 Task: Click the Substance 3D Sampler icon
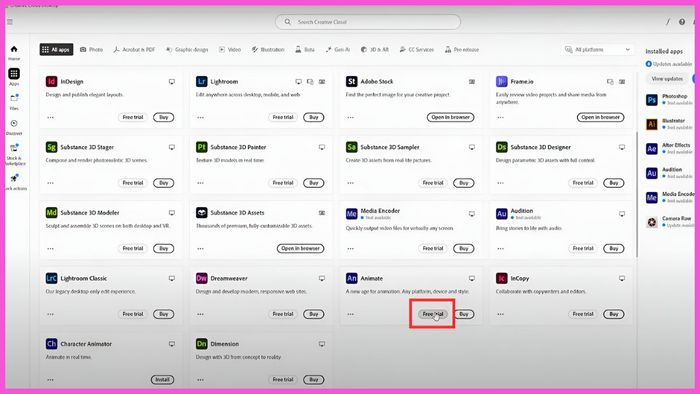coord(351,147)
